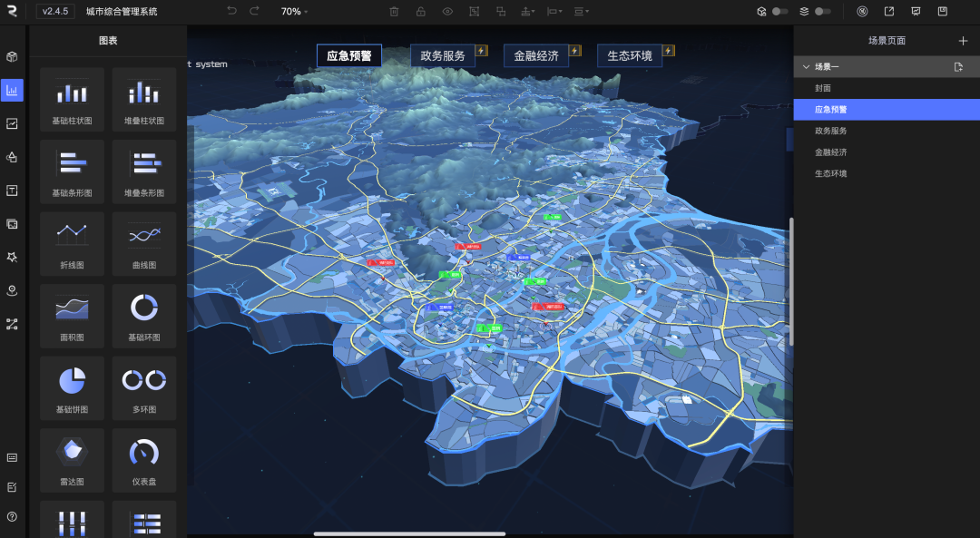Click the undo arrow in toolbar

tap(231, 12)
